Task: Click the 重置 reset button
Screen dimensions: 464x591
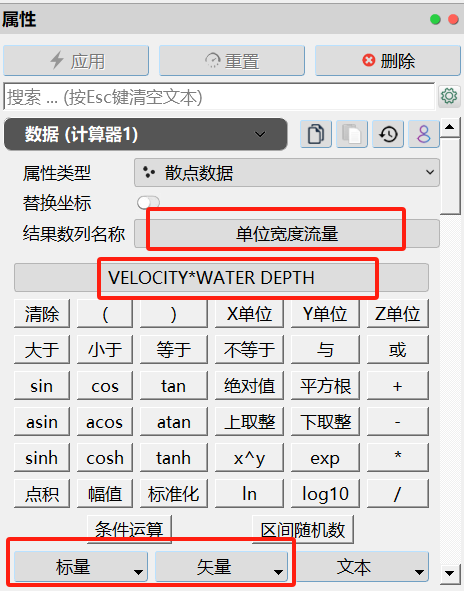Action: click(x=232, y=61)
